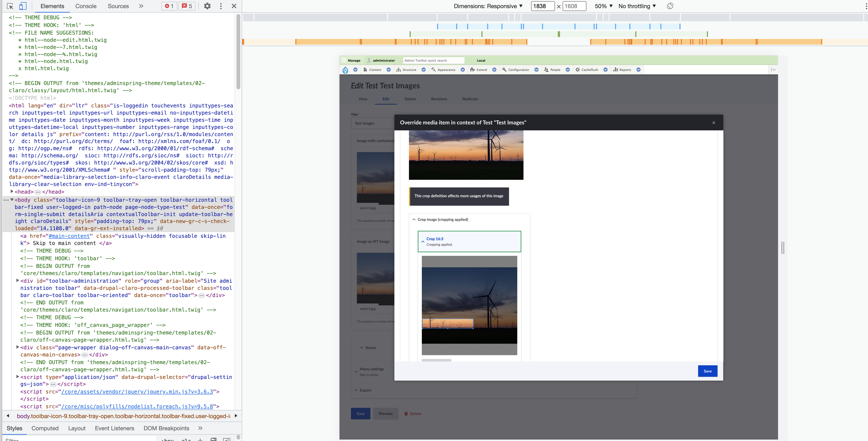This screenshot has height=441, width=868.
Task: Click the red error count badge
Action: pos(169,6)
